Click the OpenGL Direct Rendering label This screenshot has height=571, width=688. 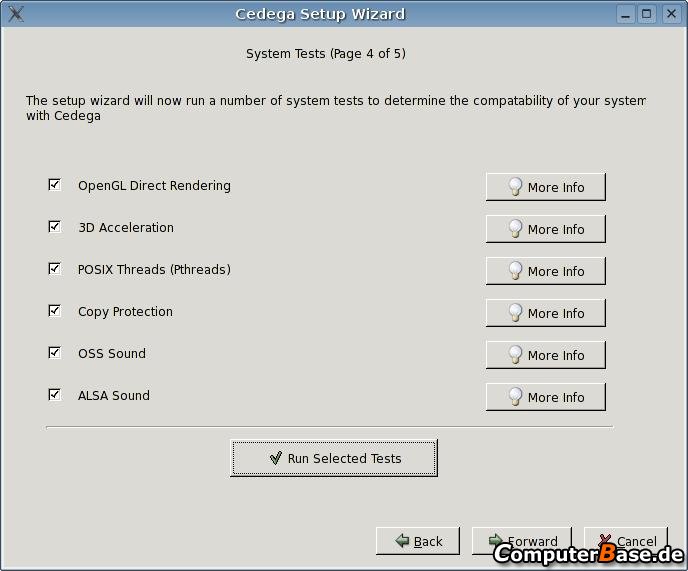coord(154,186)
